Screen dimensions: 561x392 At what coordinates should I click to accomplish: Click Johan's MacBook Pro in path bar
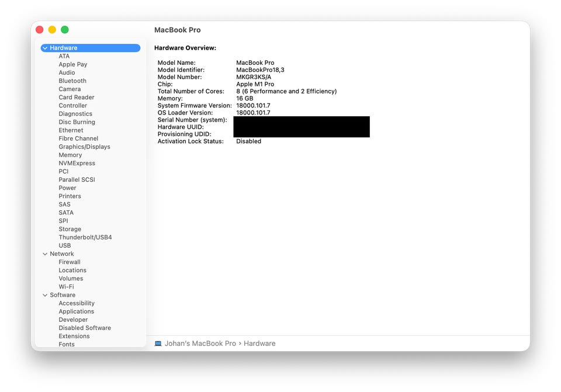point(200,344)
